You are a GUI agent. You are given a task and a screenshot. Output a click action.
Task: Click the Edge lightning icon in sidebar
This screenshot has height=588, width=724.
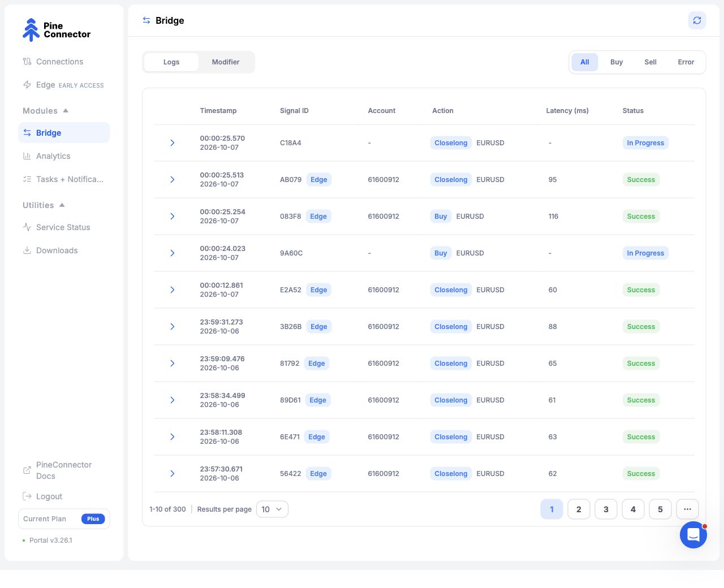point(27,85)
